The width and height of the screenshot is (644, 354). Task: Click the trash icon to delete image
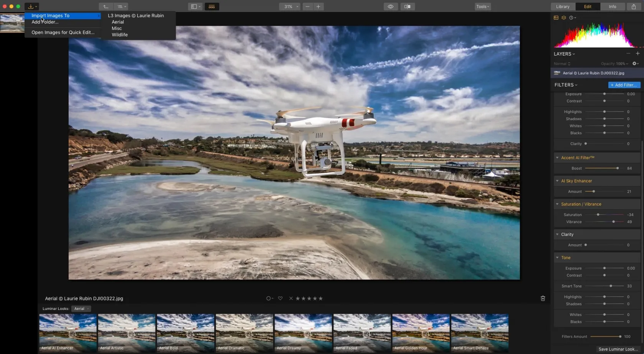543,298
